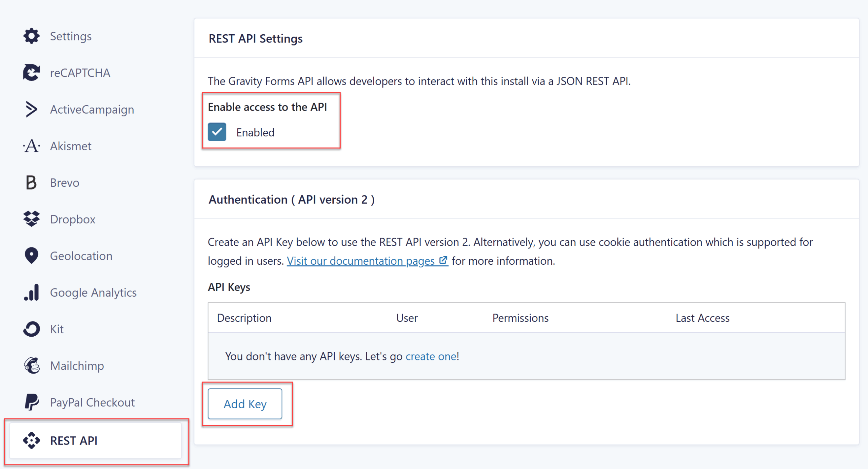Follow the create one link

[431, 356]
